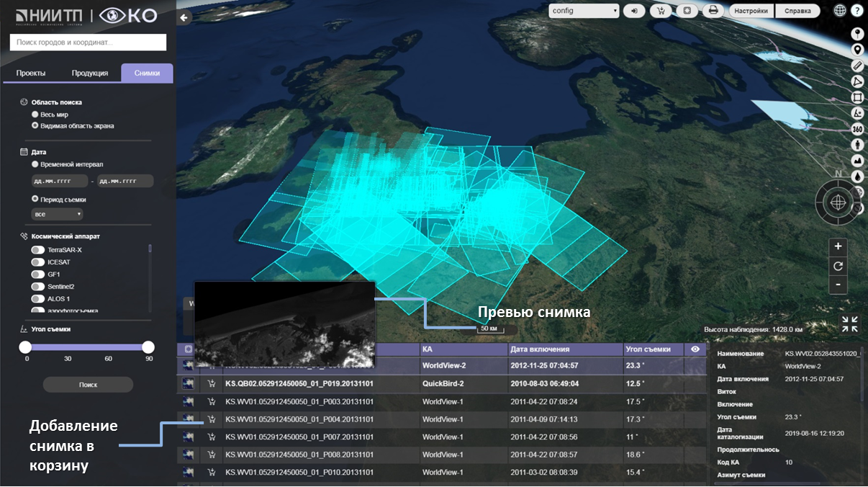Open the config dropdown
This screenshot has height=487, width=868.
[583, 11]
